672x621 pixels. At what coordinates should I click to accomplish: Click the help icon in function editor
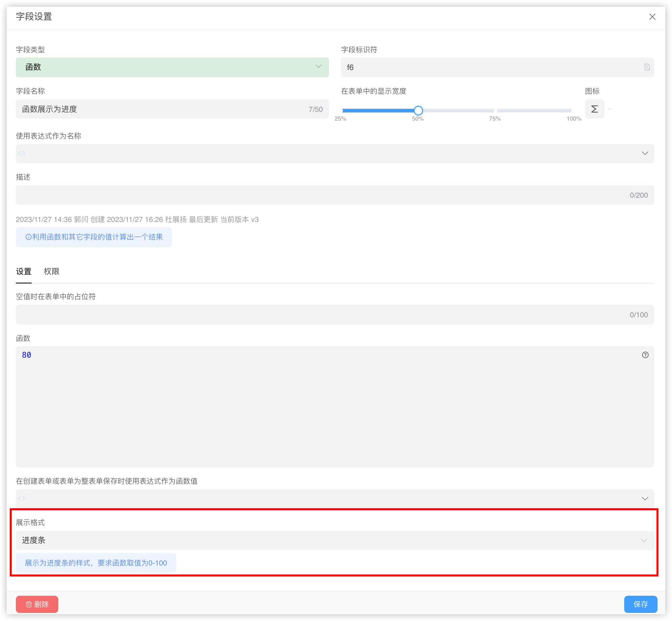click(645, 355)
